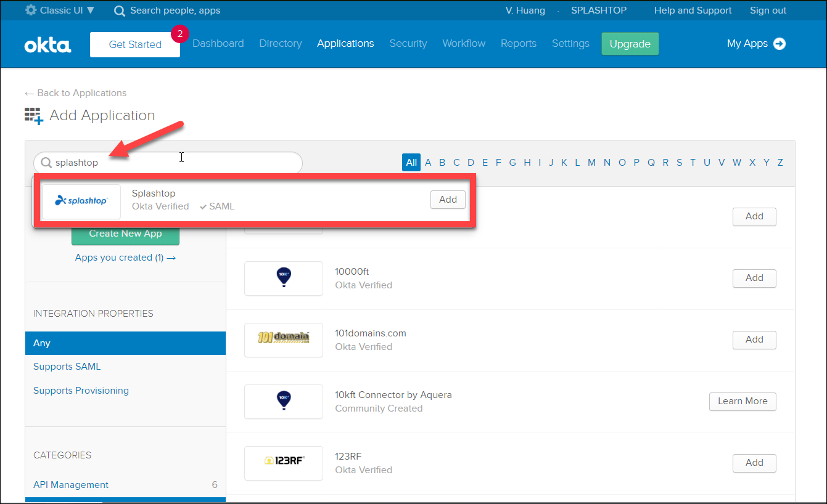Open the Directory menu

click(x=280, y=43)
